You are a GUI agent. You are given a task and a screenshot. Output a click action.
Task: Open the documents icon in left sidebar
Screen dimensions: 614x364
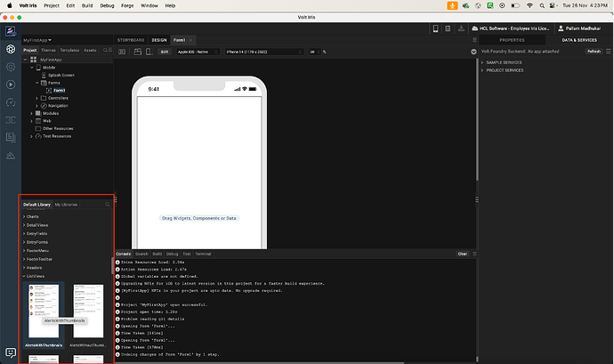(x=11, y=137)
